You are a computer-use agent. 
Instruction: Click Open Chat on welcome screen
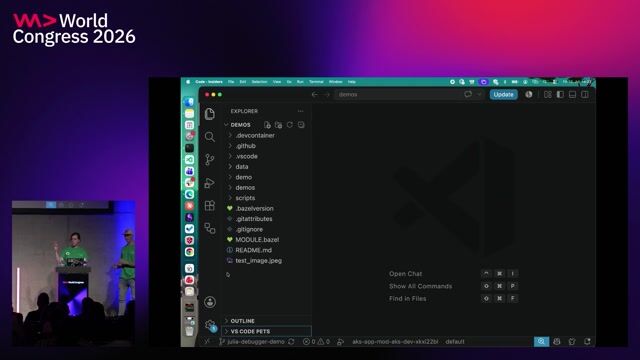[x=405, y=274]
